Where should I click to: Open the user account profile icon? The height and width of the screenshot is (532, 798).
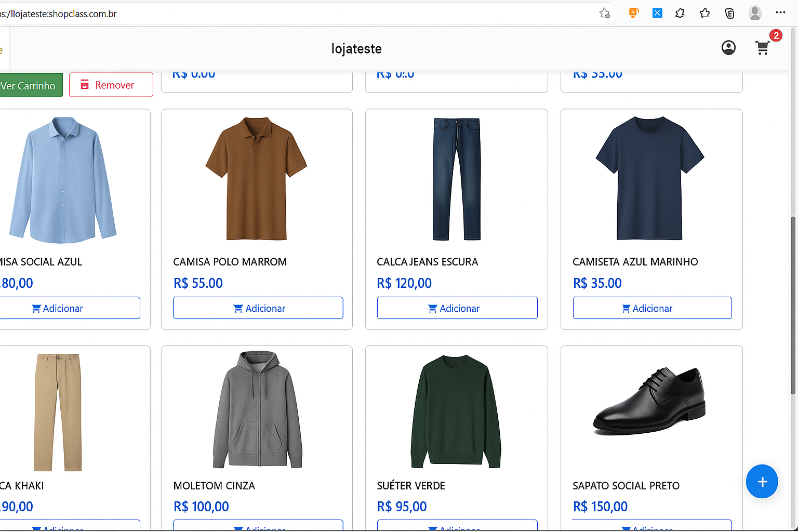(728, 48)
